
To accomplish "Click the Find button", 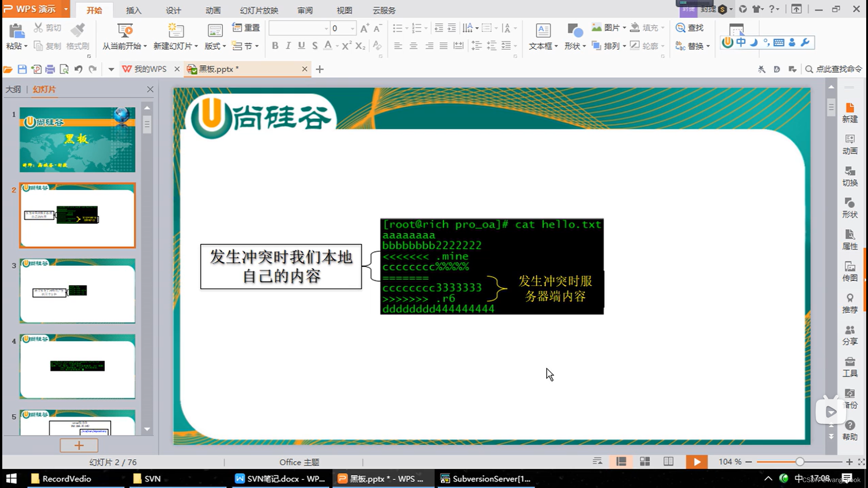I will (689, 28).
